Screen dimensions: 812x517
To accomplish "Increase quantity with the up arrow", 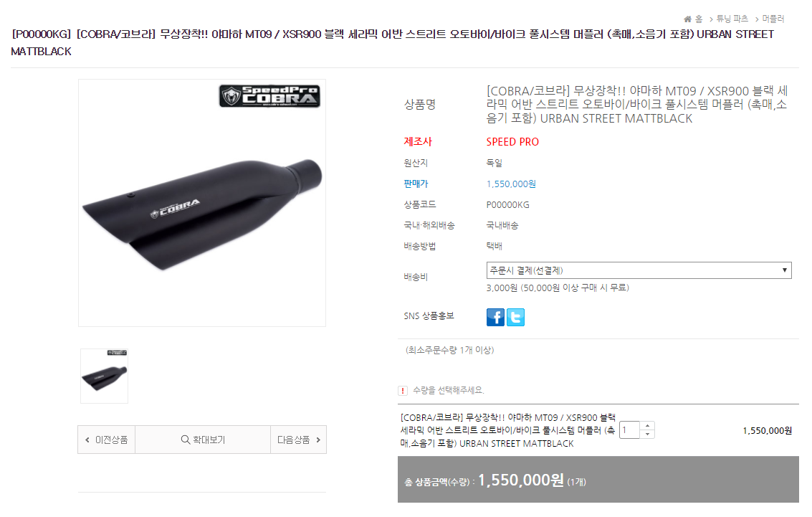I will click(647, 426).
